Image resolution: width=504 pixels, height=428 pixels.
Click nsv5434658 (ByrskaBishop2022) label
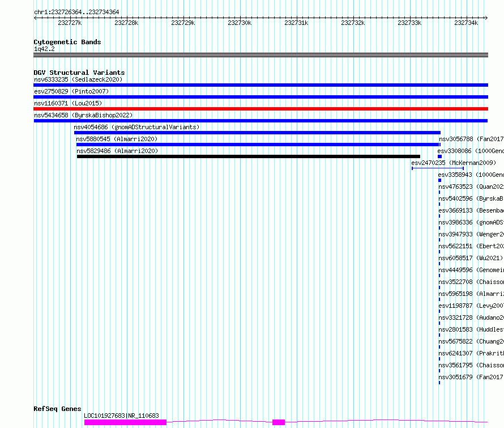tap(83, 115)
